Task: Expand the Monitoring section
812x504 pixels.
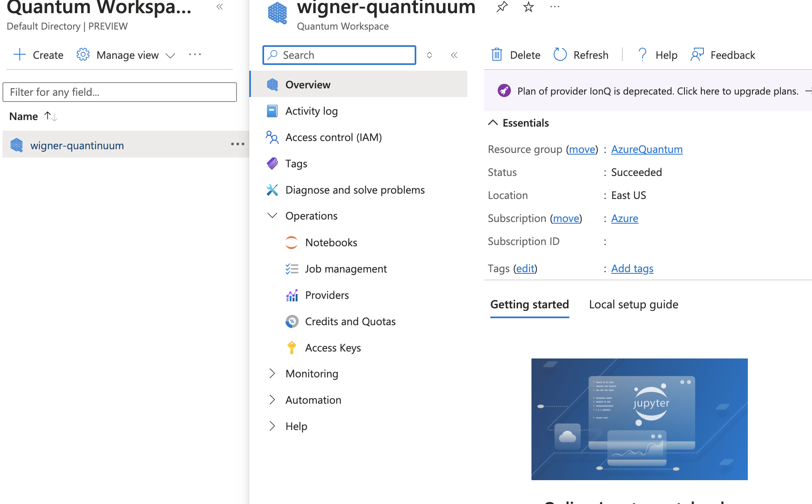Action: (311, 373)
